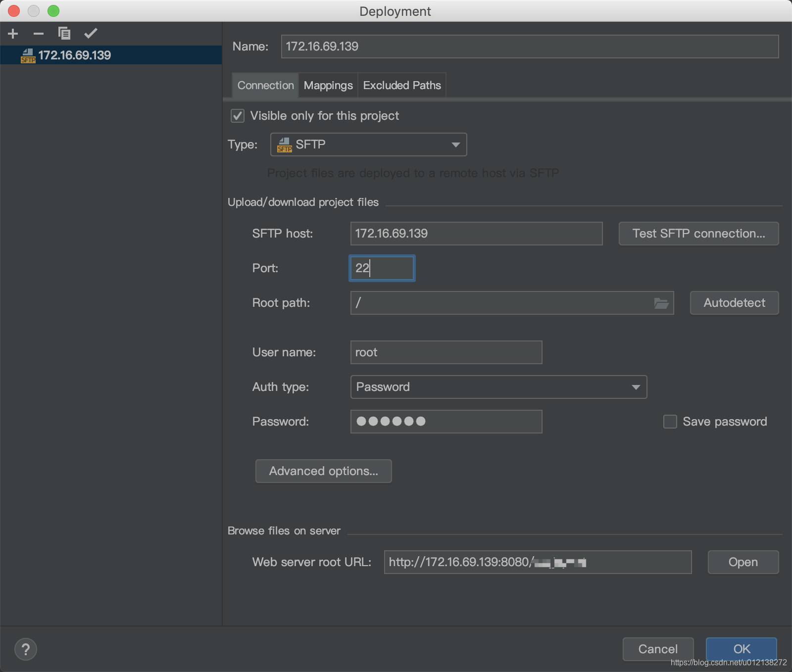Toggle Visible only for this project
The width and height of the screenshot is (792, 672).
238,116
